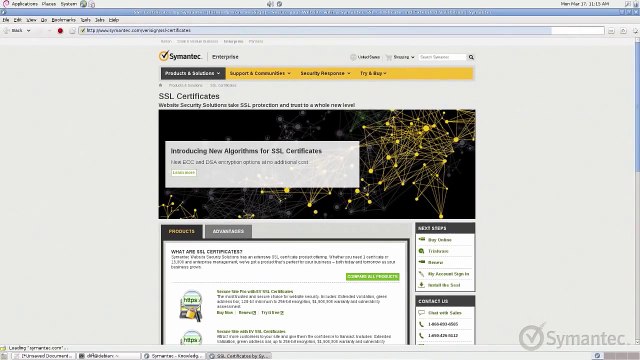Click the page icon left of the address bar
This screenshot has width=640, height=360.
(72, 31)
